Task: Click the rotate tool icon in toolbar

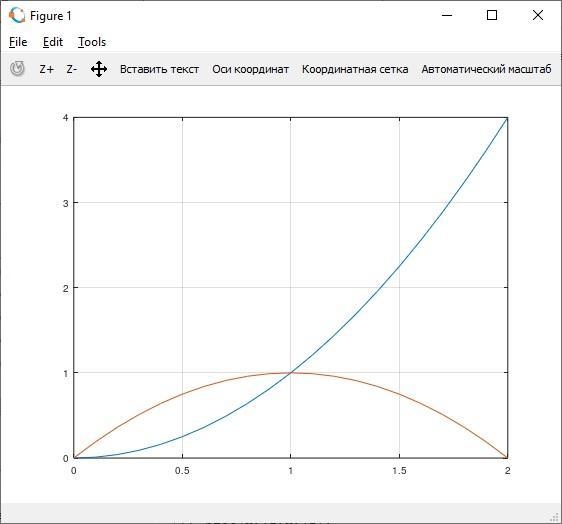Action: coord(17,68)
